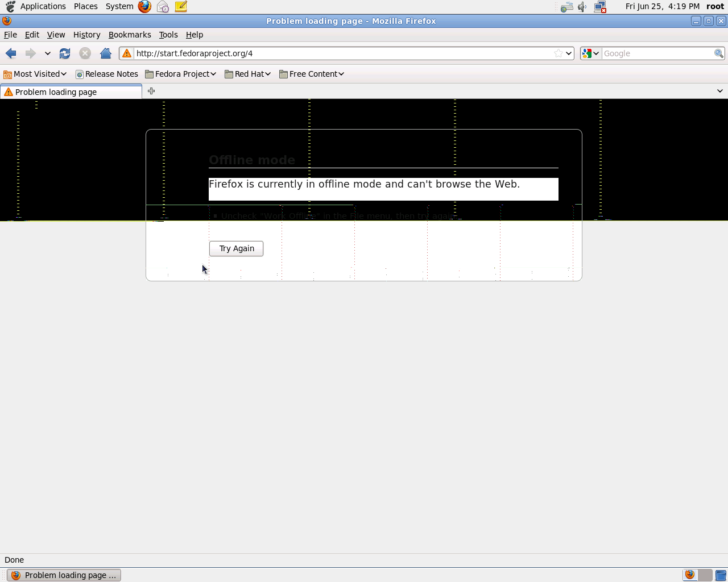Click the Back navigation arrow
The height and width of the screenshot is (582, 728).
(x=11, y=53)
